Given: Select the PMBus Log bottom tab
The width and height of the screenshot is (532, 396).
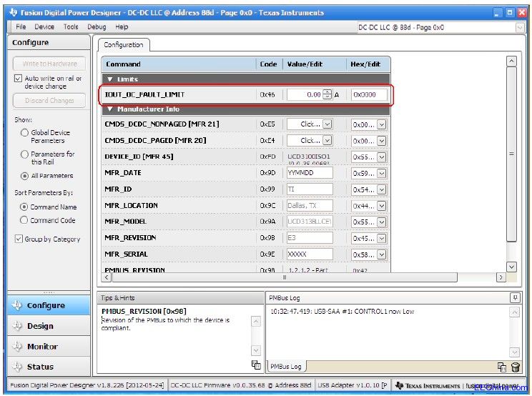Looking at the screenshot, I should [x=286, y=367].
